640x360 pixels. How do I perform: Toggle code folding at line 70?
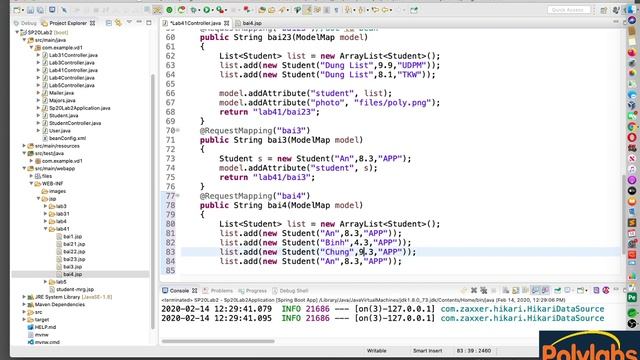click(x=178, y=131)
